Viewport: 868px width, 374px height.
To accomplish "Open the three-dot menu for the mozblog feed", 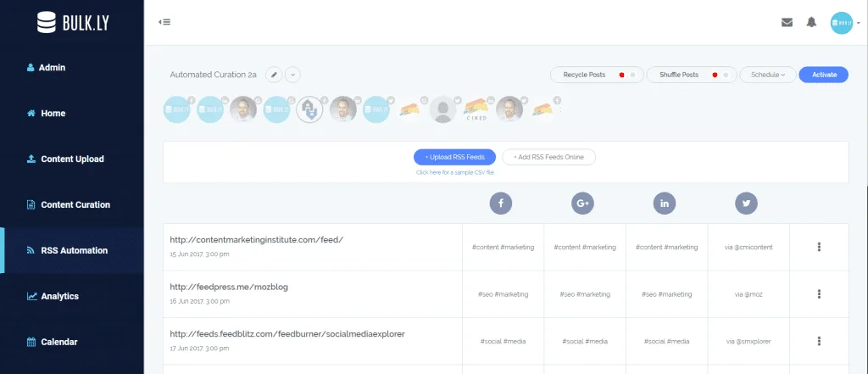I will pos(819,293).
